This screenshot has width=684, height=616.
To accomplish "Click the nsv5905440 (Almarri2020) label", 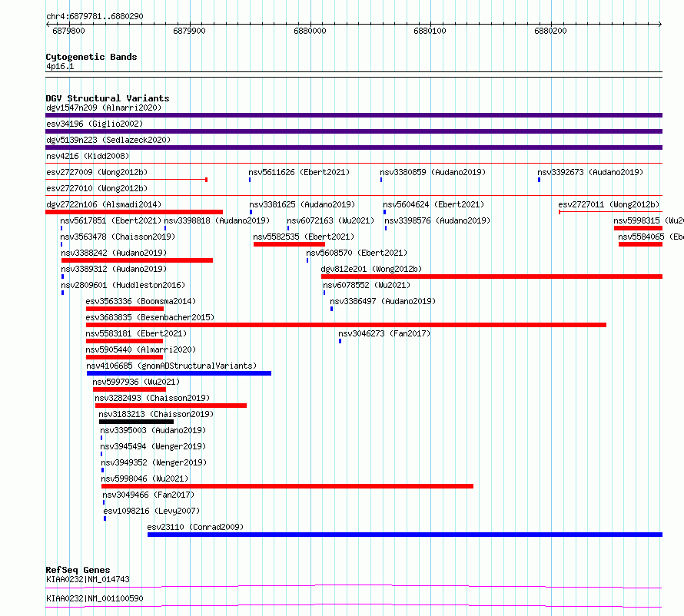I will coord(141,349).
